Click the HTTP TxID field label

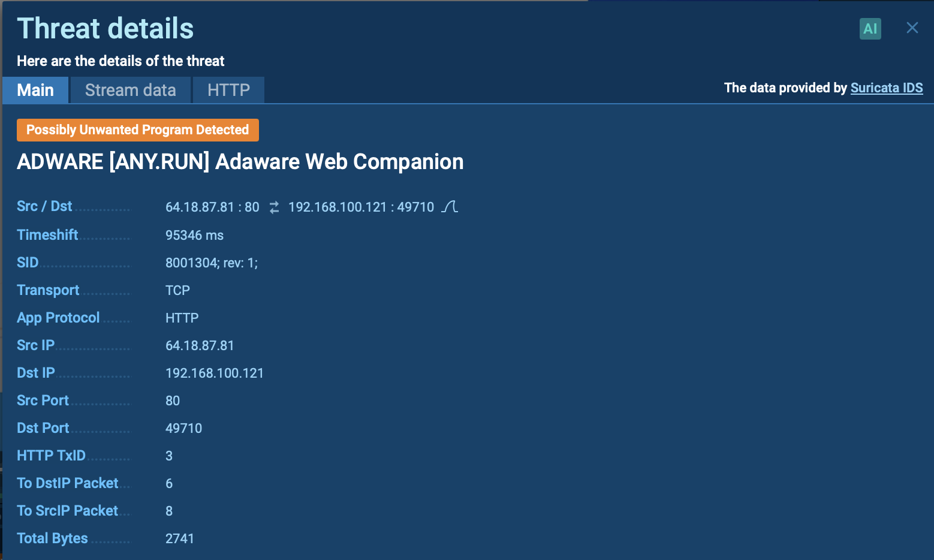pos(51,456)
